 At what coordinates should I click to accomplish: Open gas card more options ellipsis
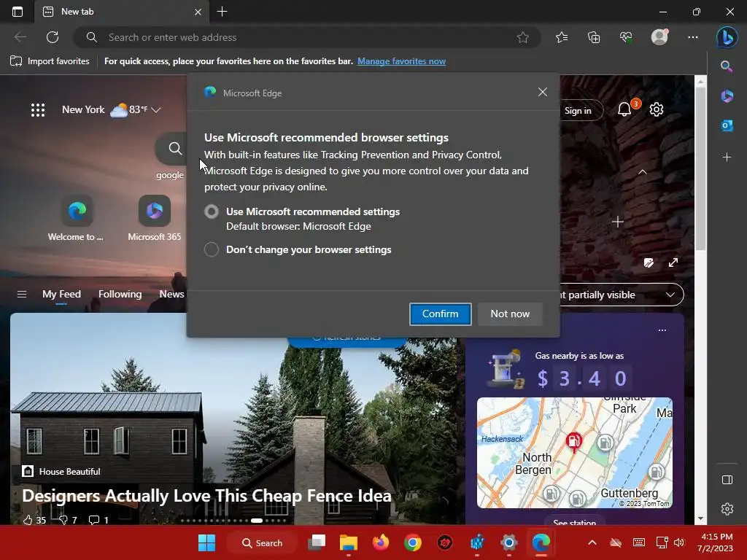pyautogui.click(x=662, y=330)
